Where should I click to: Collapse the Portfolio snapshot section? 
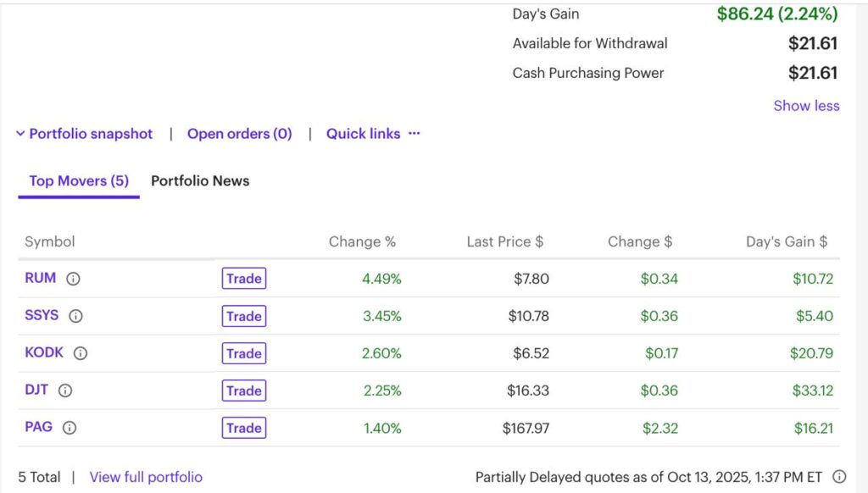point(84,134)
